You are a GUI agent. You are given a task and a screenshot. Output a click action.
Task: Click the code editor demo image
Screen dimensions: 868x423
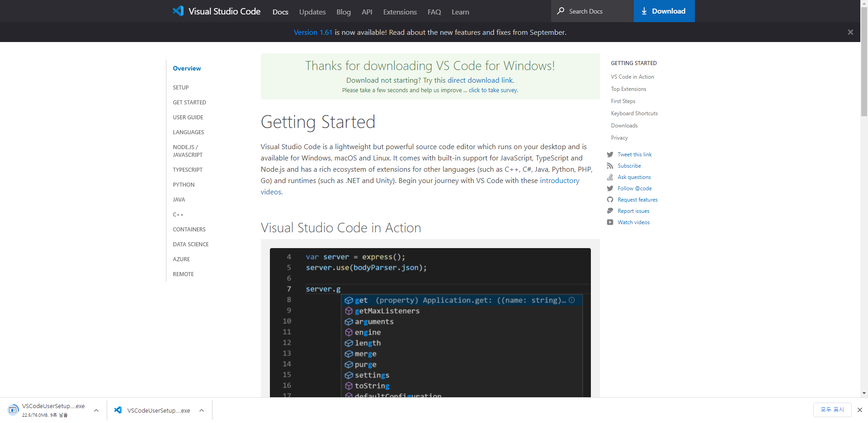coord(430,323)
